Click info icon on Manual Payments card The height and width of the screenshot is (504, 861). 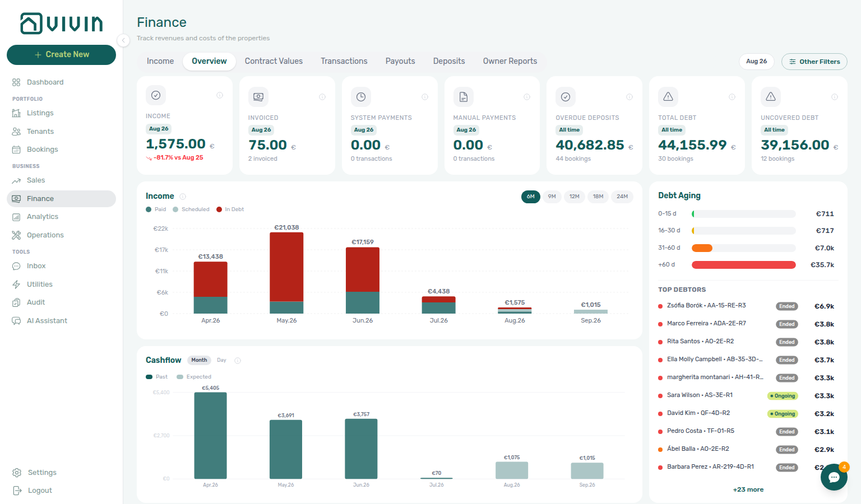(527, 97)
